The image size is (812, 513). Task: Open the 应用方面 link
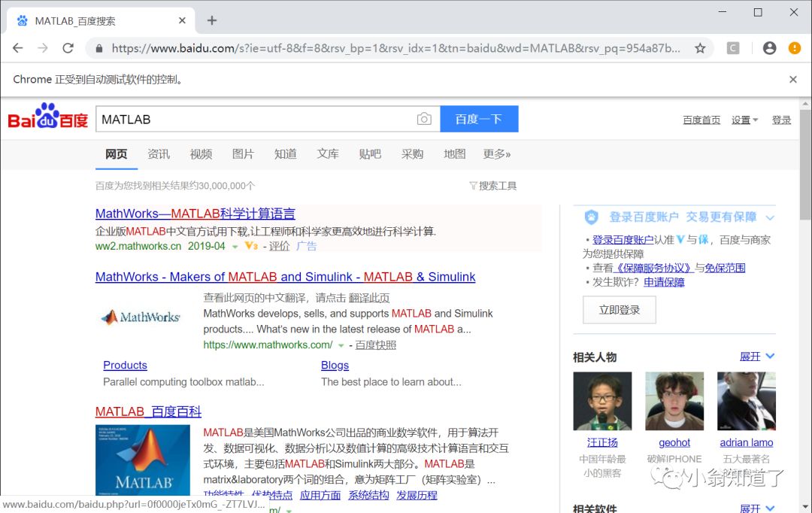320,496
